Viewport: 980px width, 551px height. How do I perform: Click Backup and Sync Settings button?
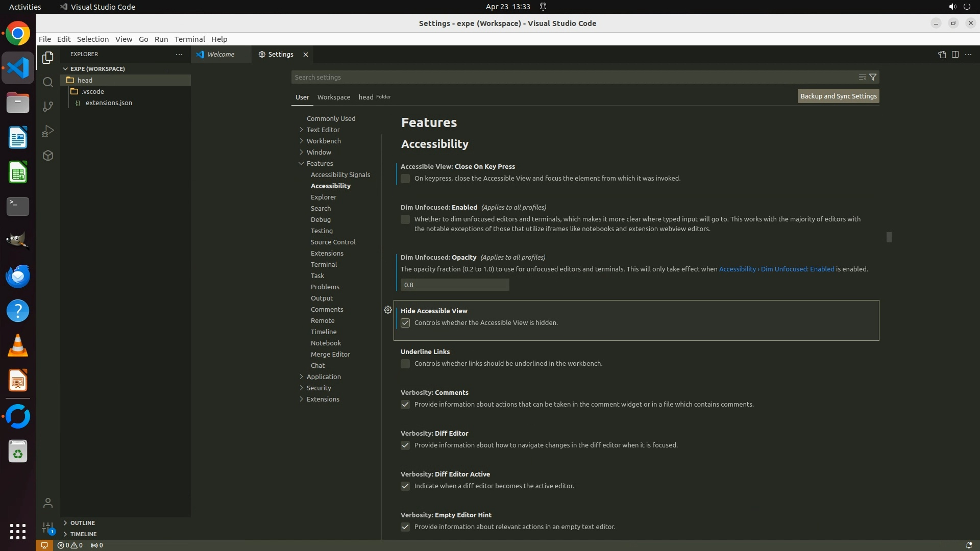click(x=838, y=96)
